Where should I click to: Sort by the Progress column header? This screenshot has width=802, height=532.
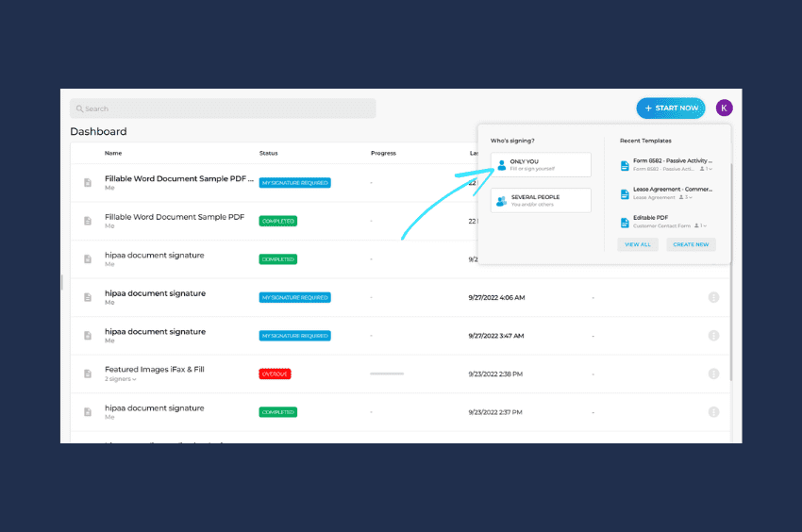[x=383, y=153]
